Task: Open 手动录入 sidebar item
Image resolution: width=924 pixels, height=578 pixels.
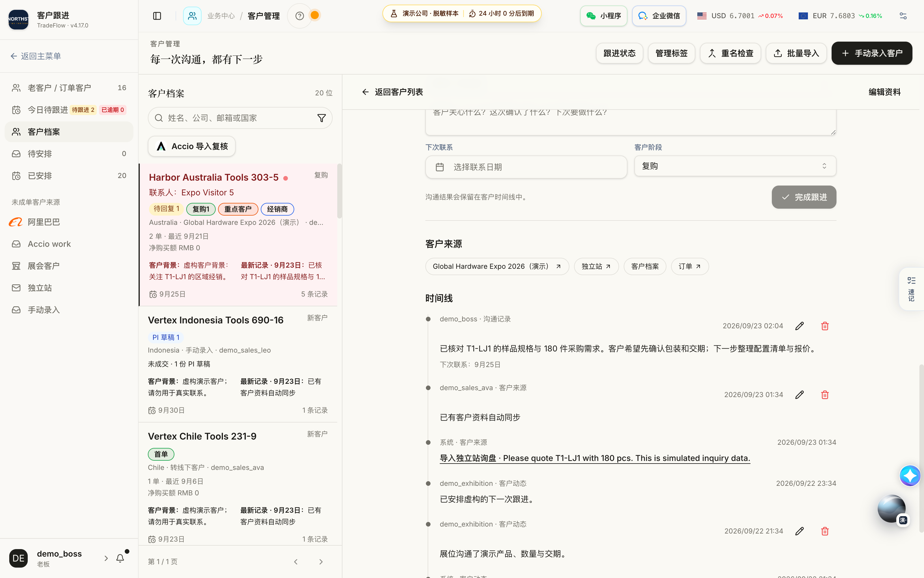Action: [69, 310]
